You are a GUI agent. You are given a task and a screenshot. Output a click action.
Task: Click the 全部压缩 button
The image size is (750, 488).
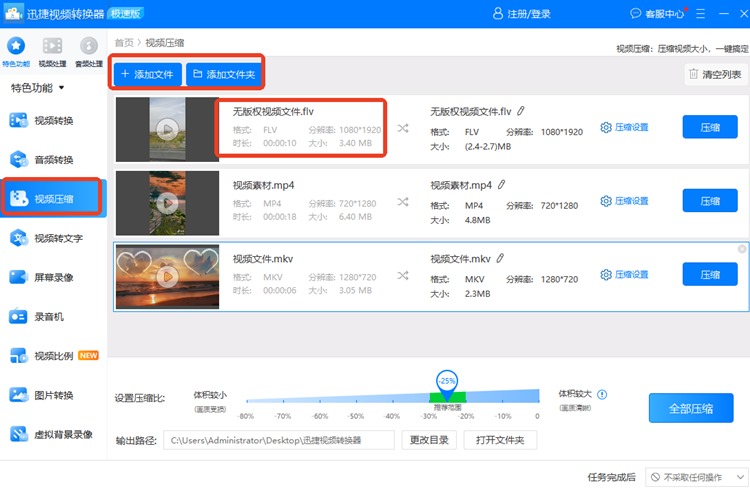pyautogui.click(x=691, y=408)
